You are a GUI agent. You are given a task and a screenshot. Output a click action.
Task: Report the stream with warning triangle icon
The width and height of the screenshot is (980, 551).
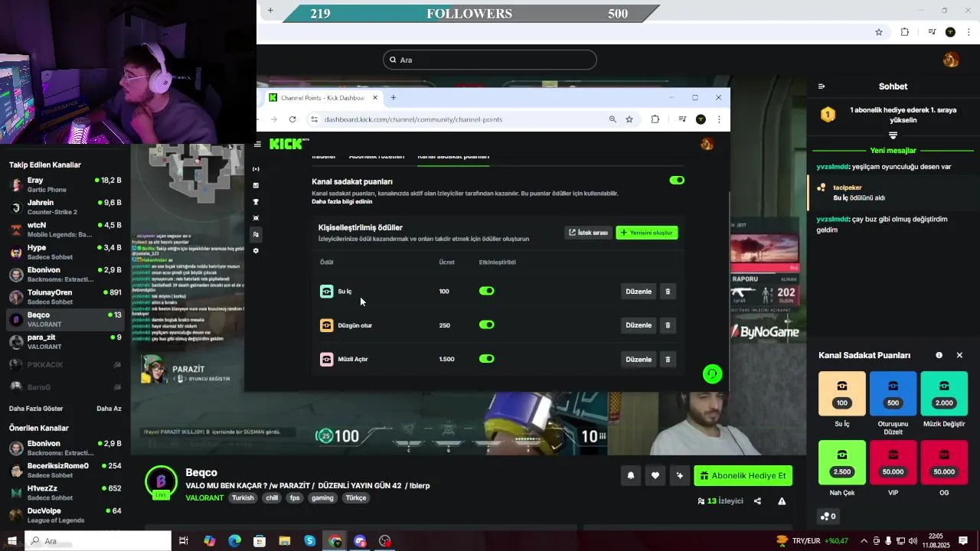782,501
